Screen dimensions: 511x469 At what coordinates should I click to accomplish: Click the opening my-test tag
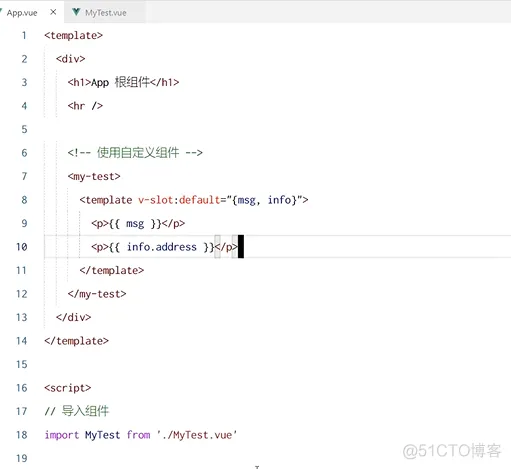tap(94, 177)
